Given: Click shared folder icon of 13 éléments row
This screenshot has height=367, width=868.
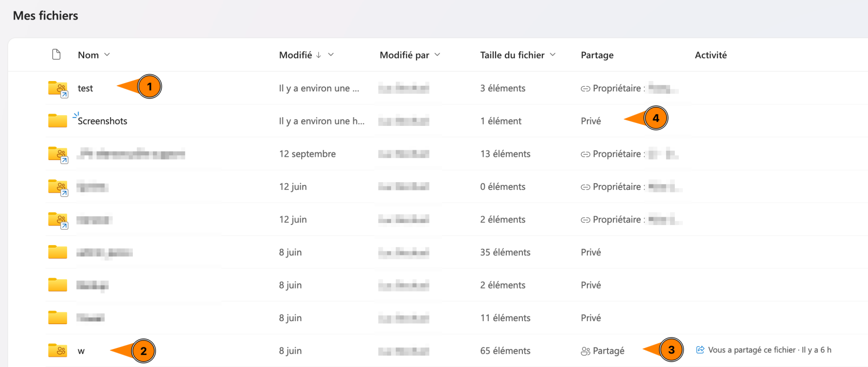Looking at the screenshot, I should (x=58, y=154).
